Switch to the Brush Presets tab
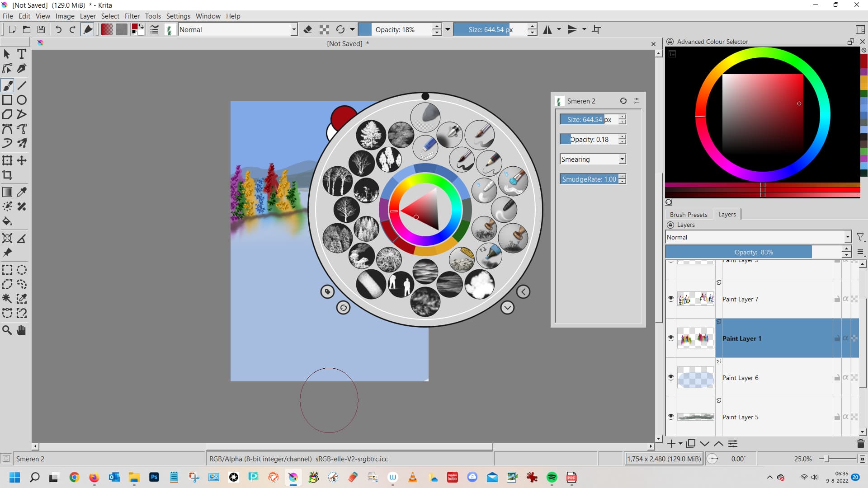The image size is (868, 488). (688, 215)
